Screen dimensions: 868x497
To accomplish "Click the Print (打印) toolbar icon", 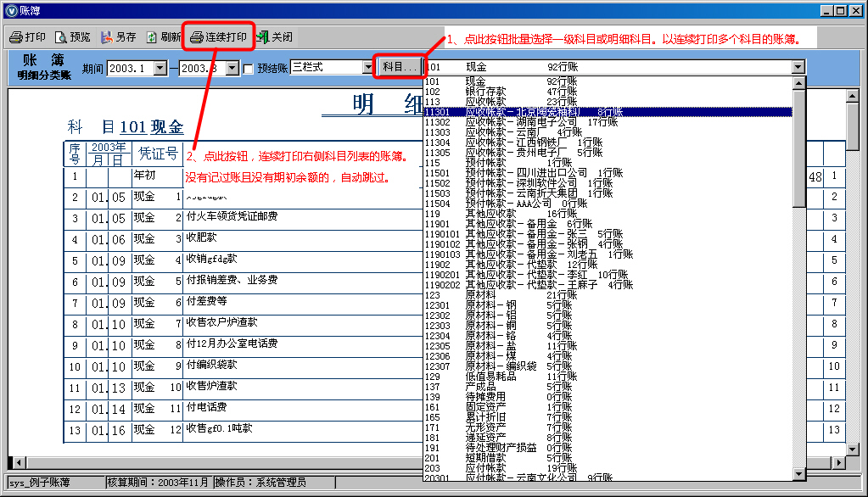I will pyautogui.click(x=27, y=37).
